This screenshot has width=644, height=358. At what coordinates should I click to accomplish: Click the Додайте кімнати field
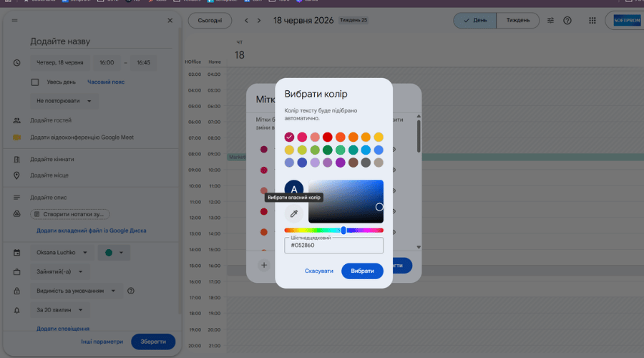[52, 160]
